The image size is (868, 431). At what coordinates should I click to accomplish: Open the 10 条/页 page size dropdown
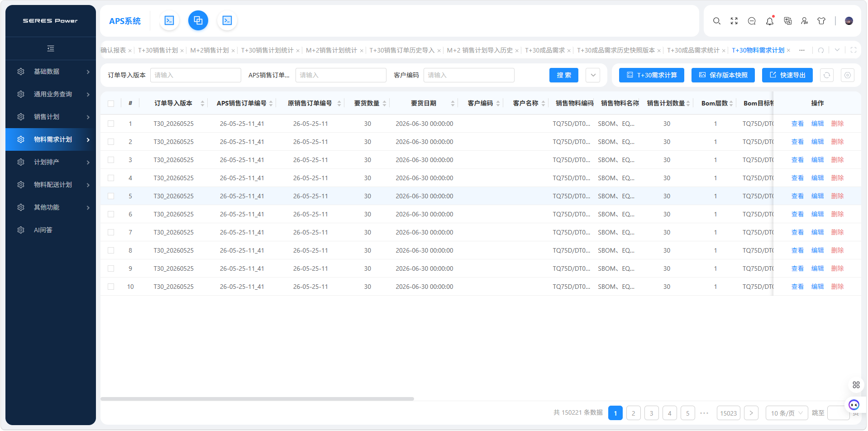point(787,413)
